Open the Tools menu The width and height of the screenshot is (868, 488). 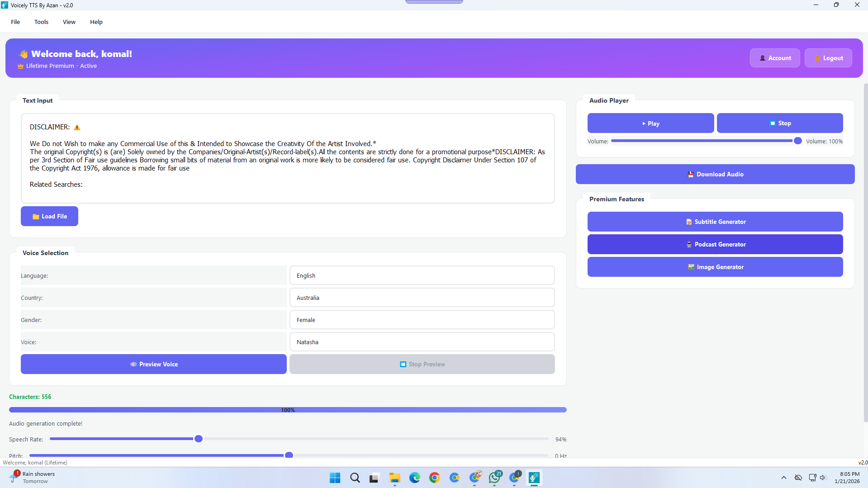41,22
